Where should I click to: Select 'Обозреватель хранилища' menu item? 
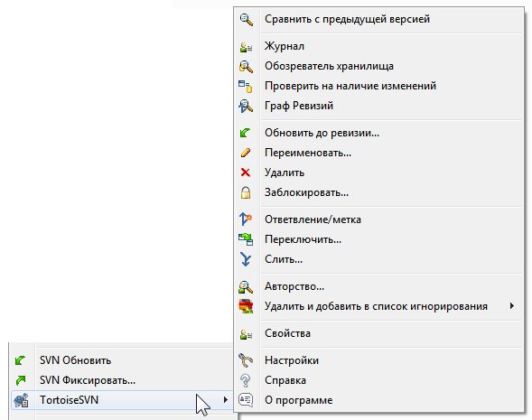coord(378,66)
